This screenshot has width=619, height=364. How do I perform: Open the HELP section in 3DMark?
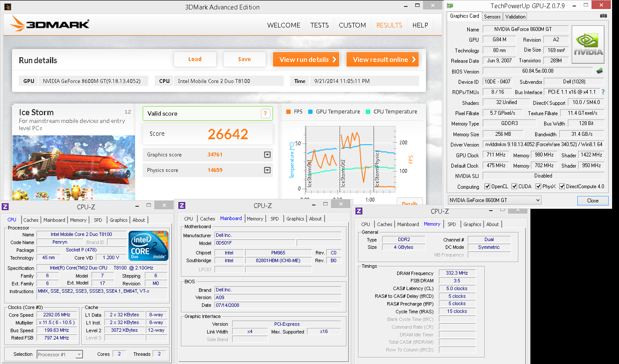(420, 25)
